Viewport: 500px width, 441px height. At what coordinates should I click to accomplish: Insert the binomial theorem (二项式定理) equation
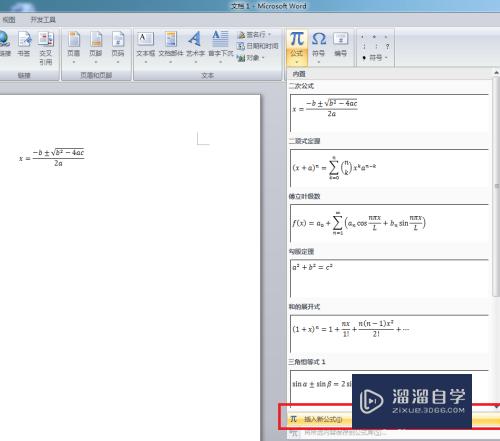click(389, 168)
